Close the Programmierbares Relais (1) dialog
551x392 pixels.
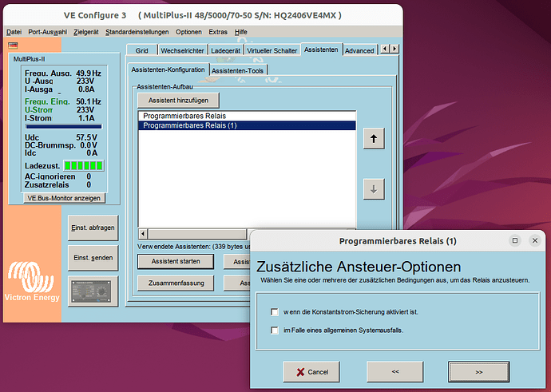pyautogui.click(x=535, y=240)
